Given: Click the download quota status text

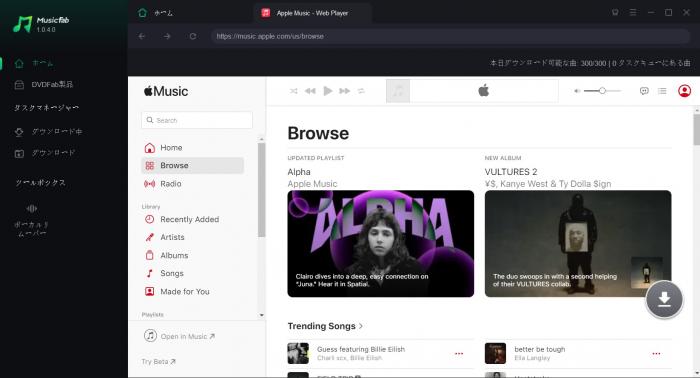Looking at the screenshot, I should click(590, 63).
